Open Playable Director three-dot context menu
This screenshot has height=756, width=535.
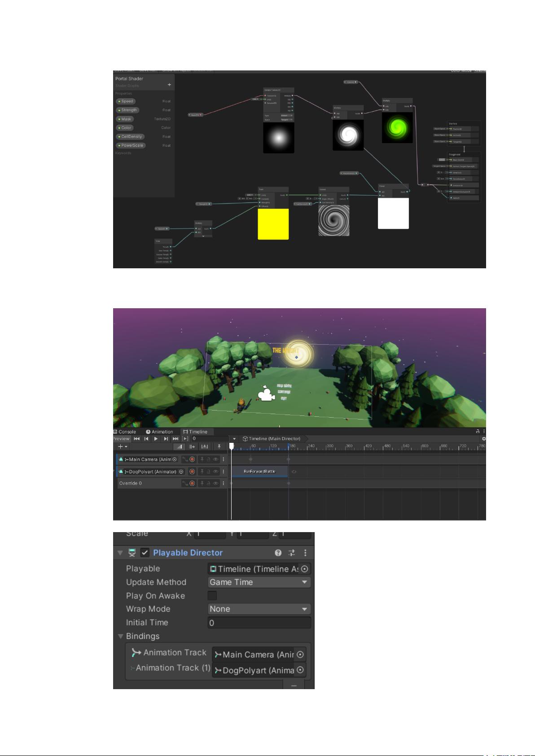tap(306, 553)
